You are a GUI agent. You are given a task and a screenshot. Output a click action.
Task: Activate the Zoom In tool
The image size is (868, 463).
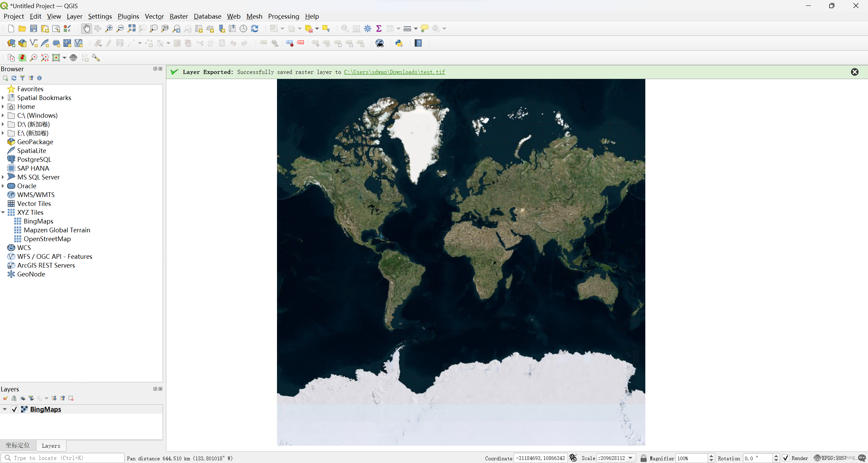coord(109,28)
